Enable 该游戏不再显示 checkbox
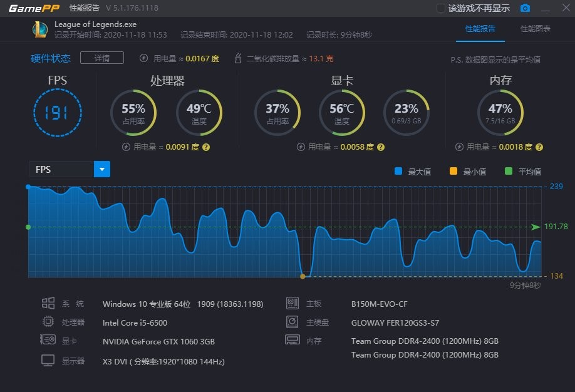The image size is (575, 392). point(440,8)
